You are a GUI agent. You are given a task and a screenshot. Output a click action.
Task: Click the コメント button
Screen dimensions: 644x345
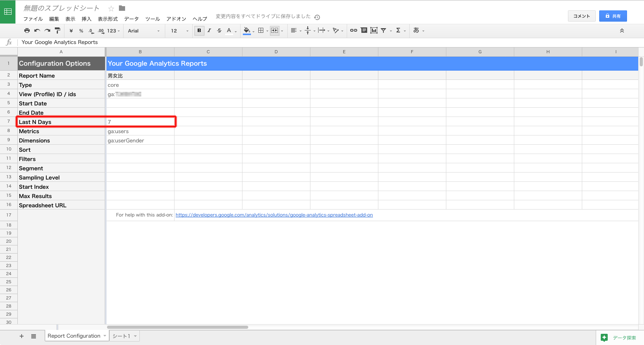pyautogui.click(x=581, y=16)
